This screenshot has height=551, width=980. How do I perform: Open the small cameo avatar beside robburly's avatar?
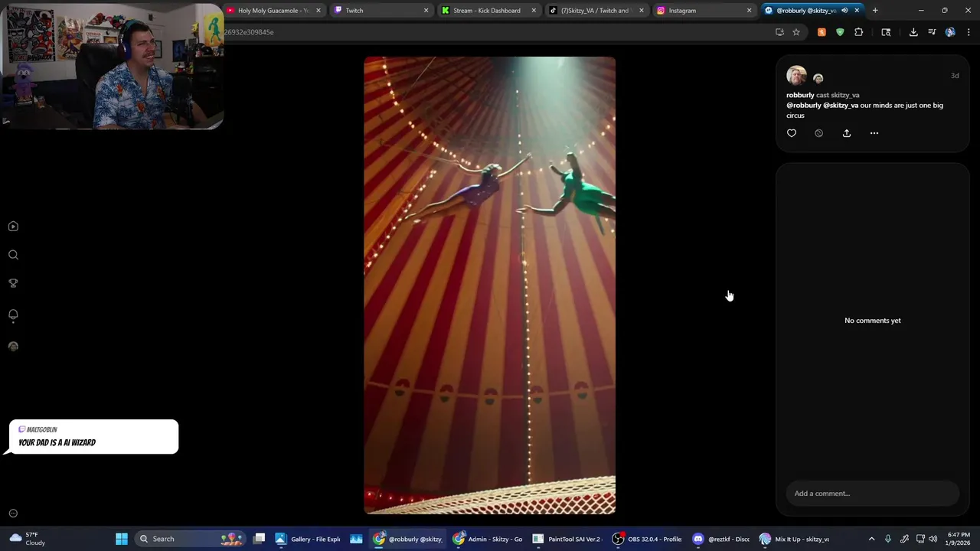tap(818, 78)
